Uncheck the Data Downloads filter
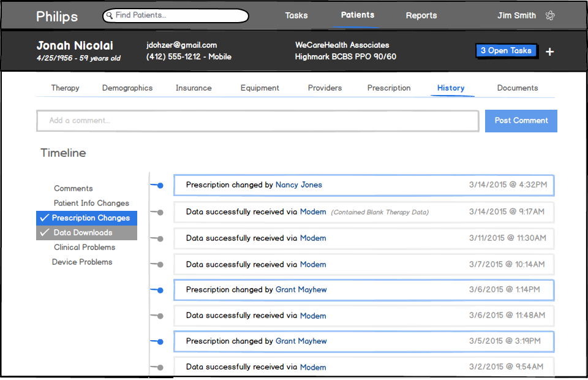 pyautogui.click(x=86, y=233)
